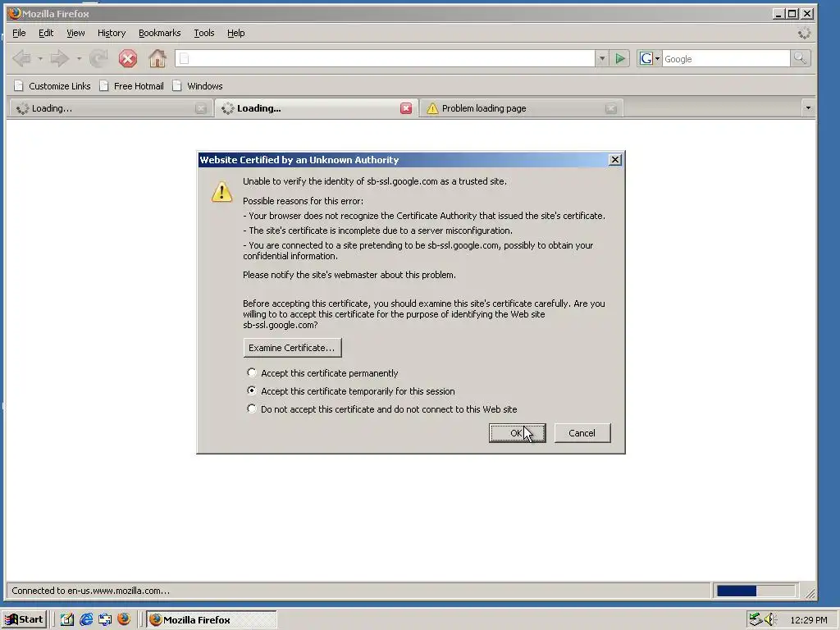Open the Edit menu
The image size is (840, 630).
[46, 33]
